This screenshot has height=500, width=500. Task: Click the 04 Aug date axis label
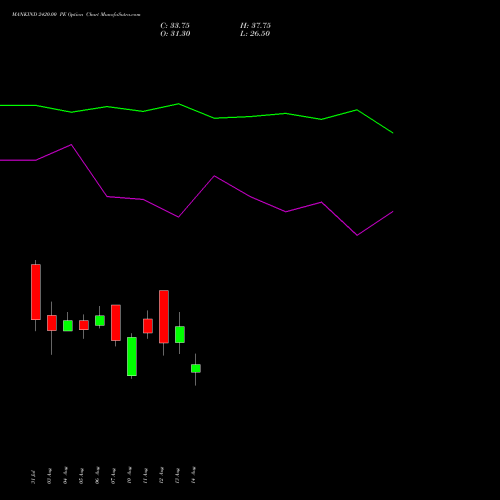[65, 475]
